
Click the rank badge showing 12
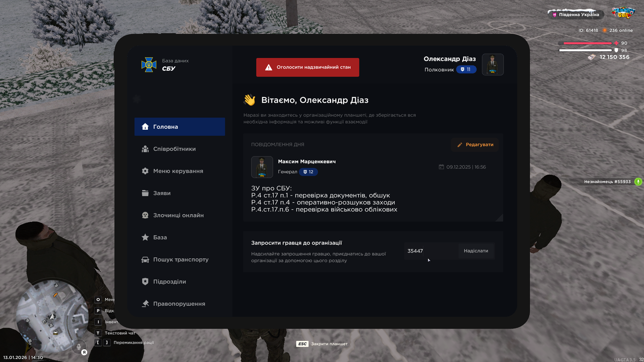308,172
